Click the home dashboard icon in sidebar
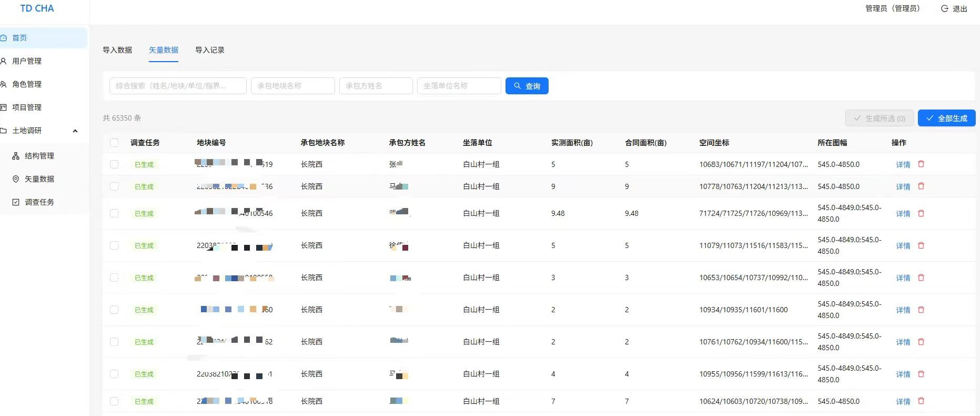The width and height of the screenshot is (980, 416). tap(3, 38)
